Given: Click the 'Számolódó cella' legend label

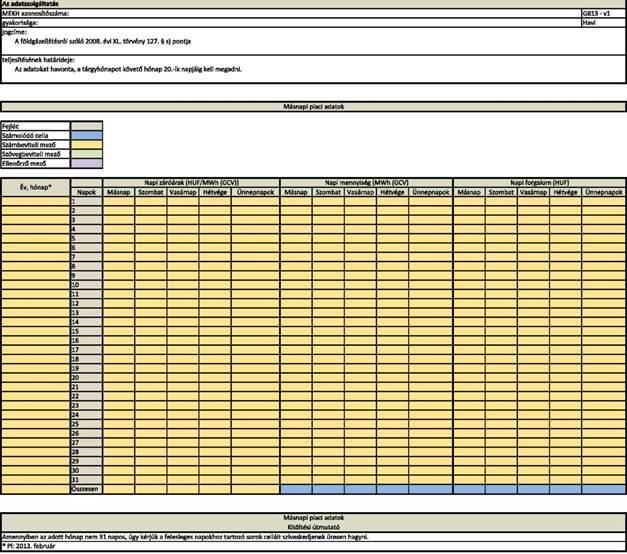Looking at the screenshot, I should click(x=25, y=136).
